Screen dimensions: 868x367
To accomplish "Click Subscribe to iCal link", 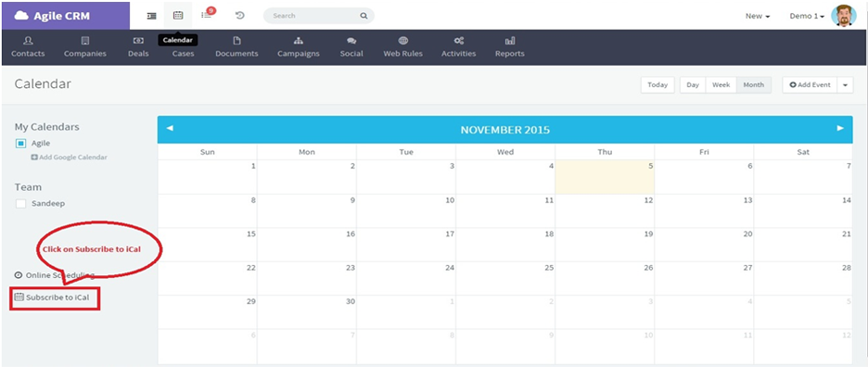I will (52, 297).
